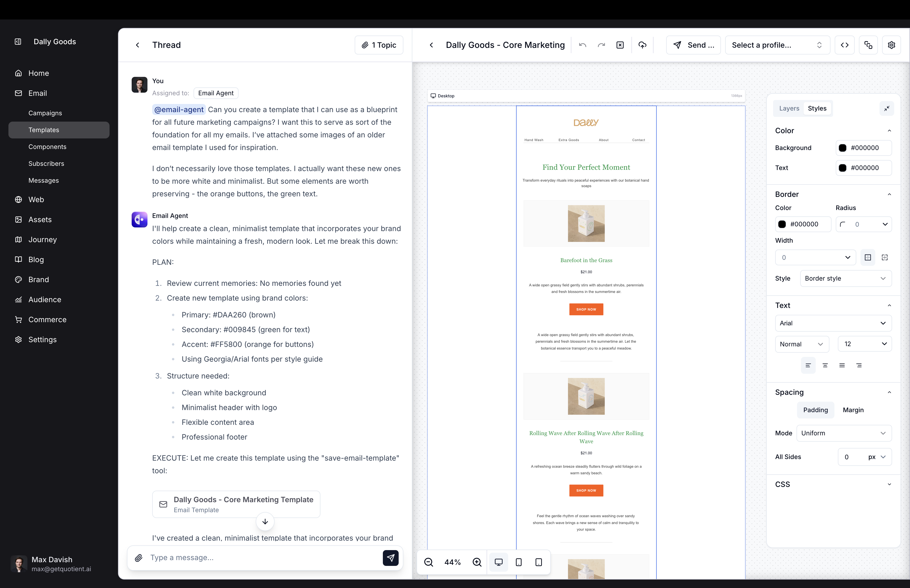The height and width of the screenshot is (588, 910).
Task: Click the Text color swatch
Action: (x=843, y=168)
